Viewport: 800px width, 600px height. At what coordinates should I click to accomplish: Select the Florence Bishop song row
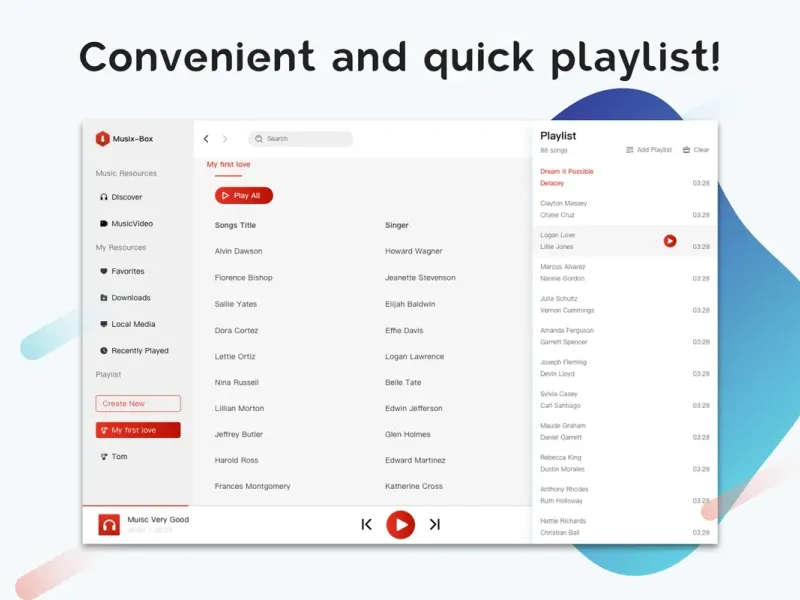click(x=363, y=278)
